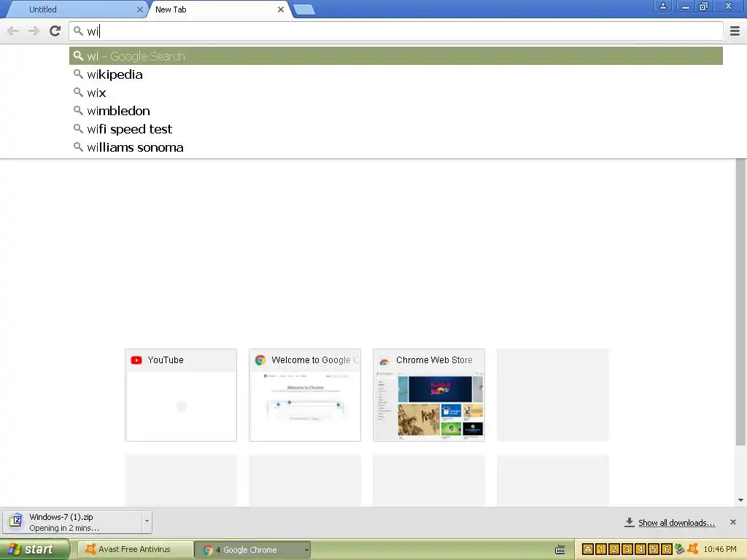Image resolution: width=747 pixels, height=560 pixels.
Task: Switch to virtual desktop 3 tray icon
Action: pos(627,549)
